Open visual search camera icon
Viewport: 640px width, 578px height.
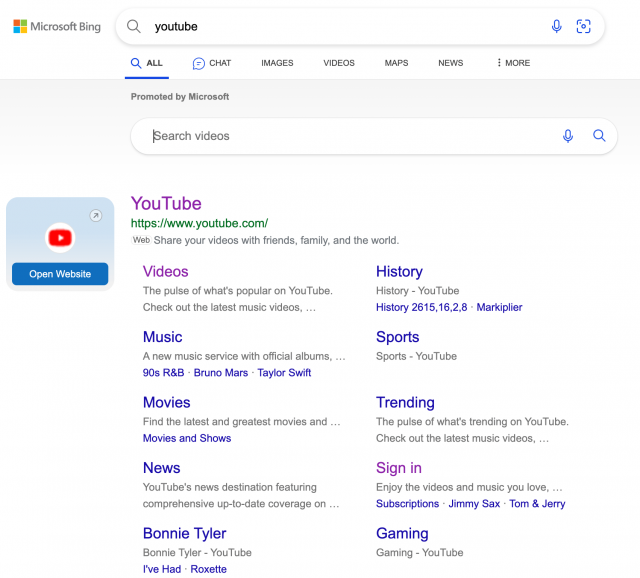tap(584, 27)
